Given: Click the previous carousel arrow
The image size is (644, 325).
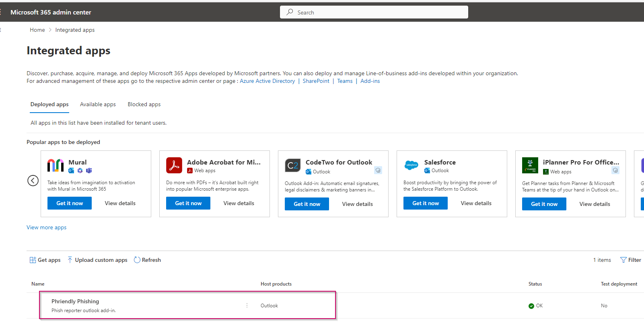Looking at the screenshot, I should click(x=33, y=181).
